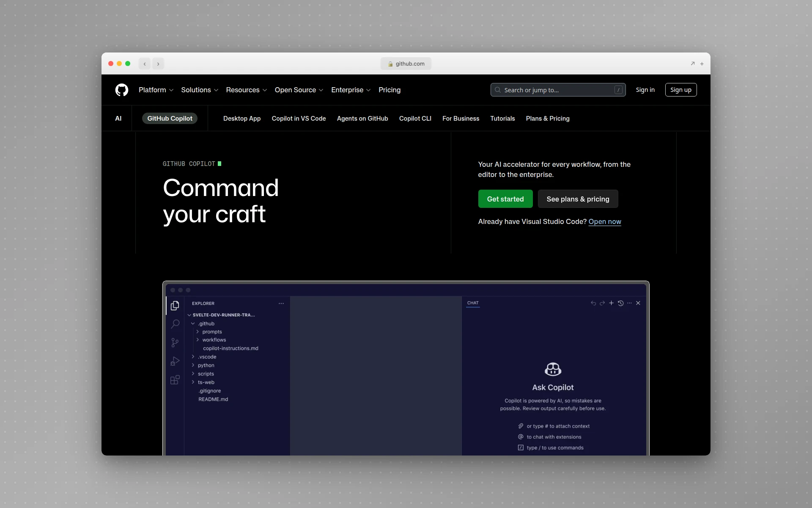
Task: Click the github.com address bar
Action: tap(406, 64)
